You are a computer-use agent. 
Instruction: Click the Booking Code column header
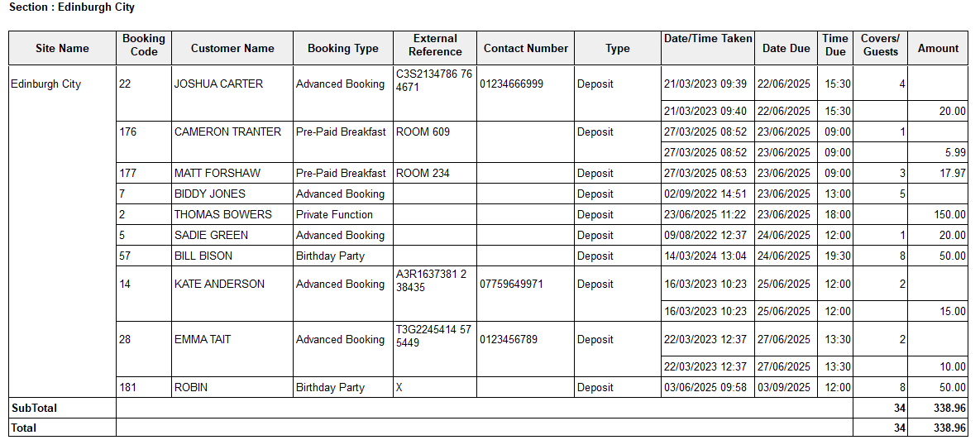click(144, 45)
